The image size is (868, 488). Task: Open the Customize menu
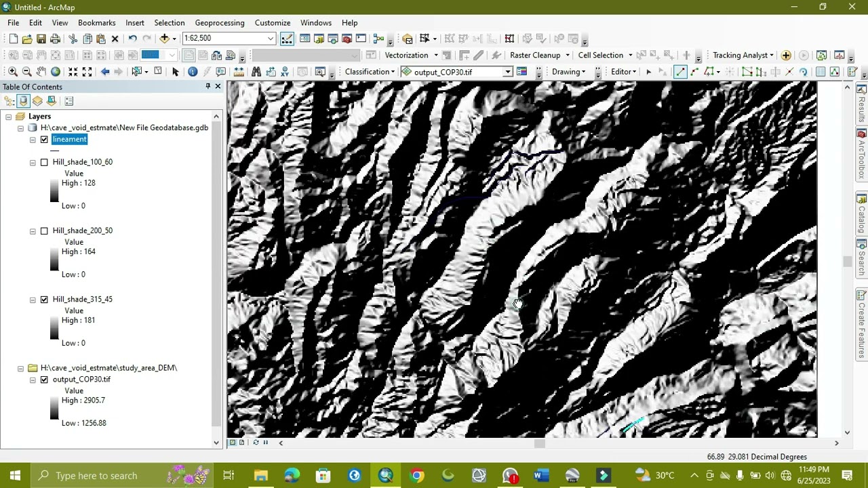click(x=273, y=23)
